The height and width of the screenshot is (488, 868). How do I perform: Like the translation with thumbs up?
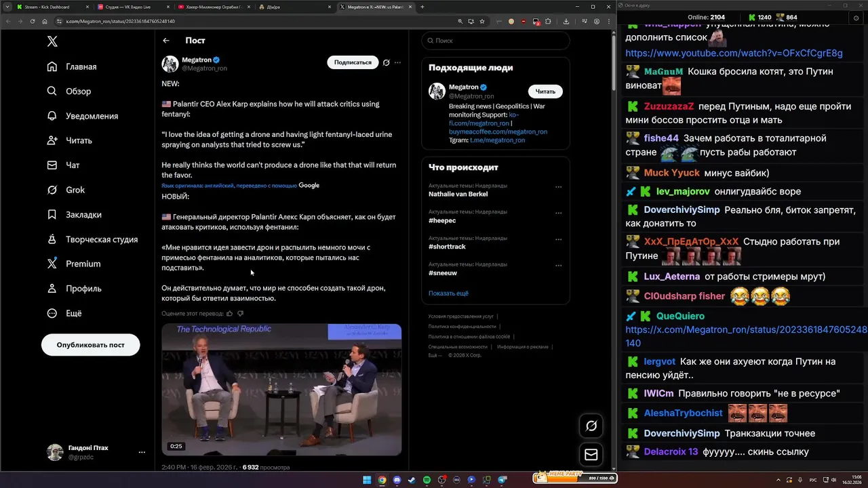click(x=229, y=313)
